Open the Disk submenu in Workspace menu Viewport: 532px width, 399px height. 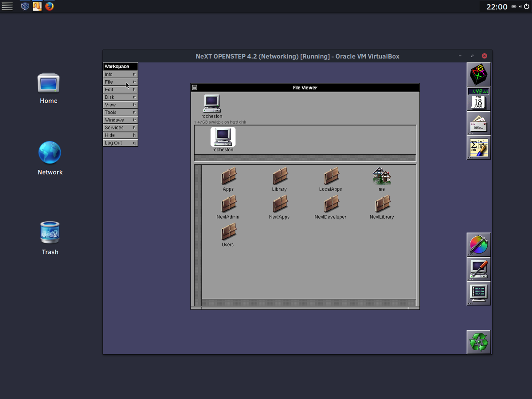(x=121, y=97)
